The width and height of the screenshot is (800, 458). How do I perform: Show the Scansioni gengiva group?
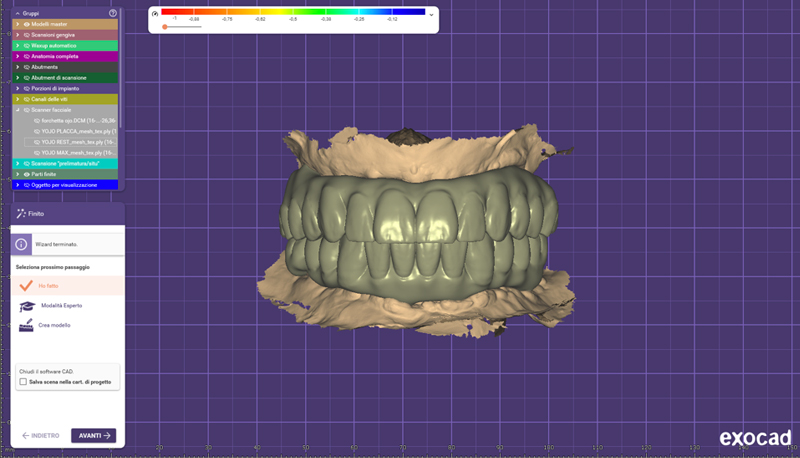(26, 35)
